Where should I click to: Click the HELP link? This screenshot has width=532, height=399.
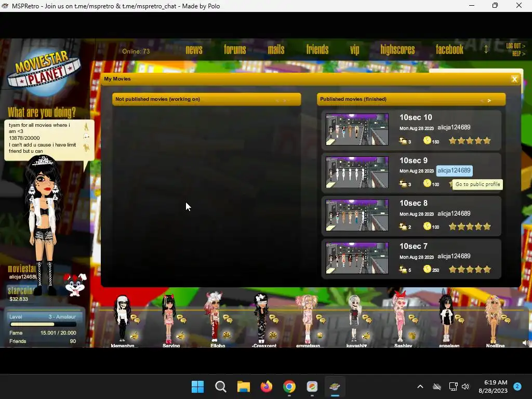click(x=518, y=54)
